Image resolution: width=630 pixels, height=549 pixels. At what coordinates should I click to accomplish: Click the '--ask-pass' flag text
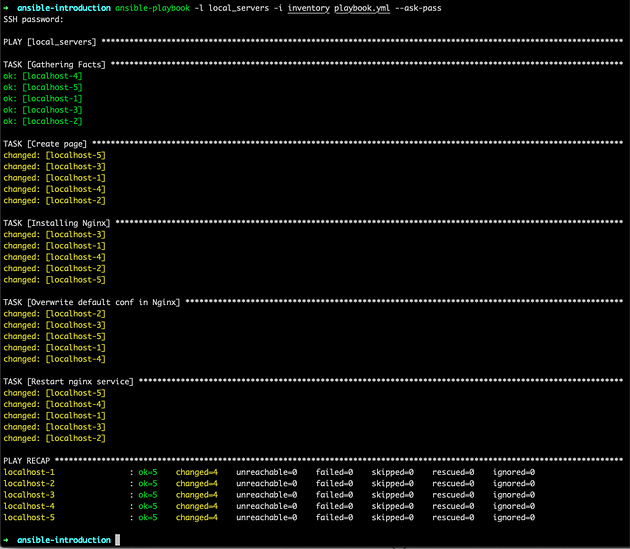[x=418, y=8]
